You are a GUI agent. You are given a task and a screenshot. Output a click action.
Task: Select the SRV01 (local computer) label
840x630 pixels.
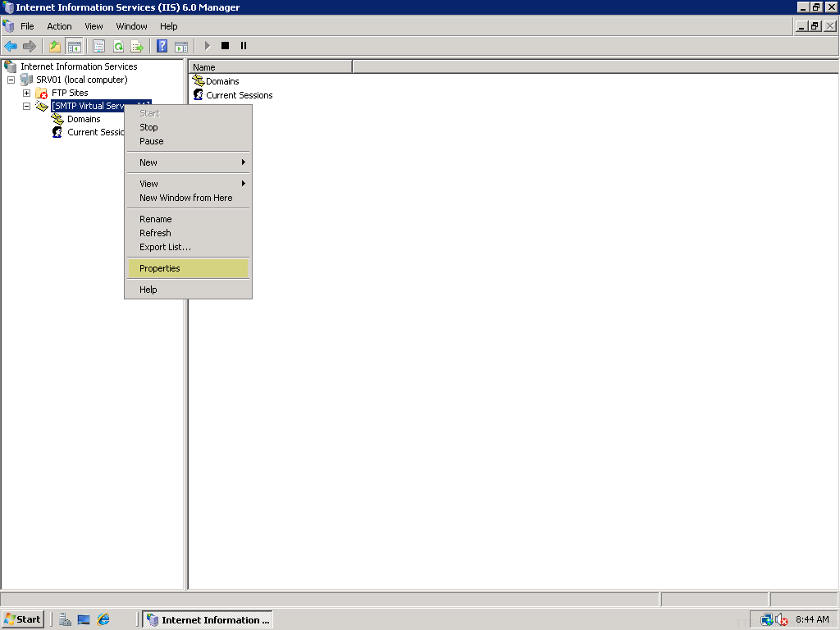82,80
